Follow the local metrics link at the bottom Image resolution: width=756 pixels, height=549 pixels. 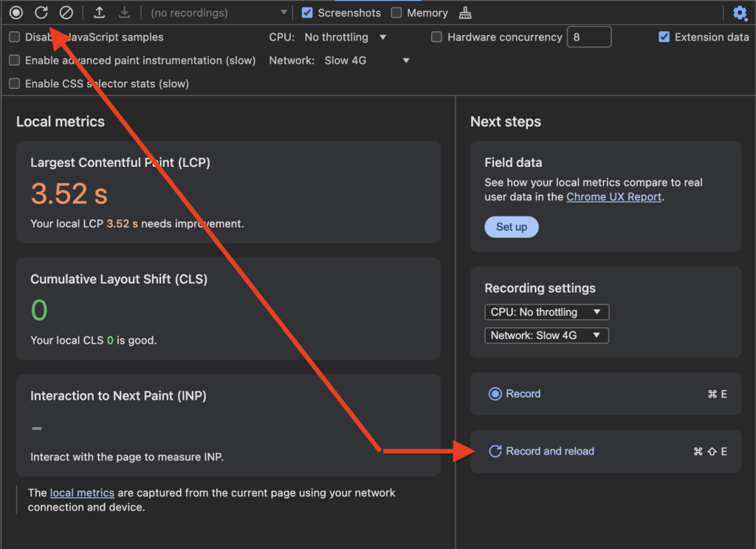82,493
